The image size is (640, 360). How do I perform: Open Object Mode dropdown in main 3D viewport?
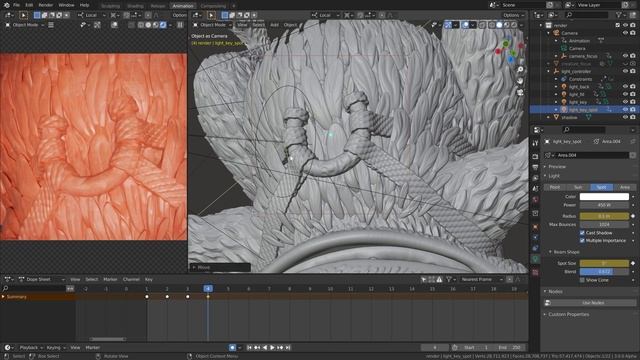click(x=212, y=25)
